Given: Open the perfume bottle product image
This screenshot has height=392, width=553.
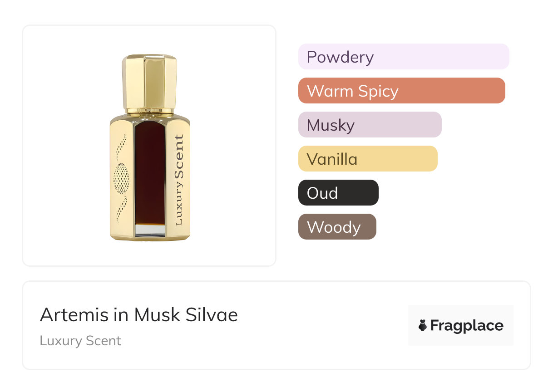Looking at the screenshot, I should click(x=149, y=146).
